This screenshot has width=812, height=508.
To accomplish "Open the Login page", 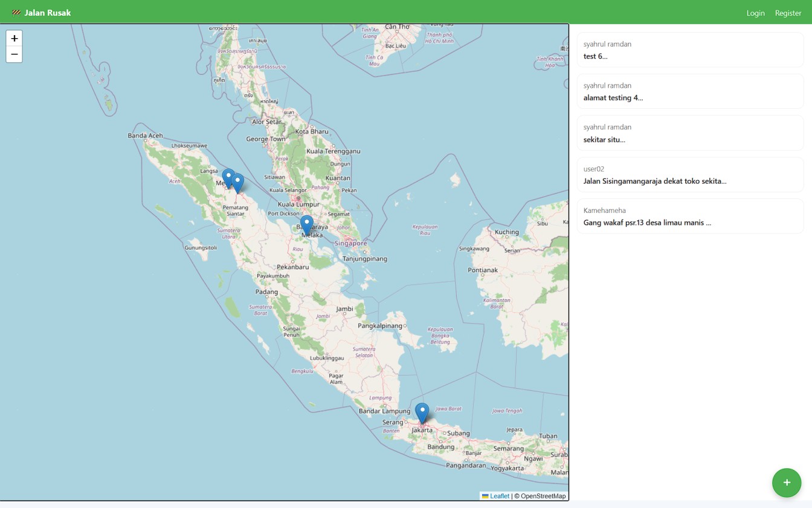I will tap(755, 13).
